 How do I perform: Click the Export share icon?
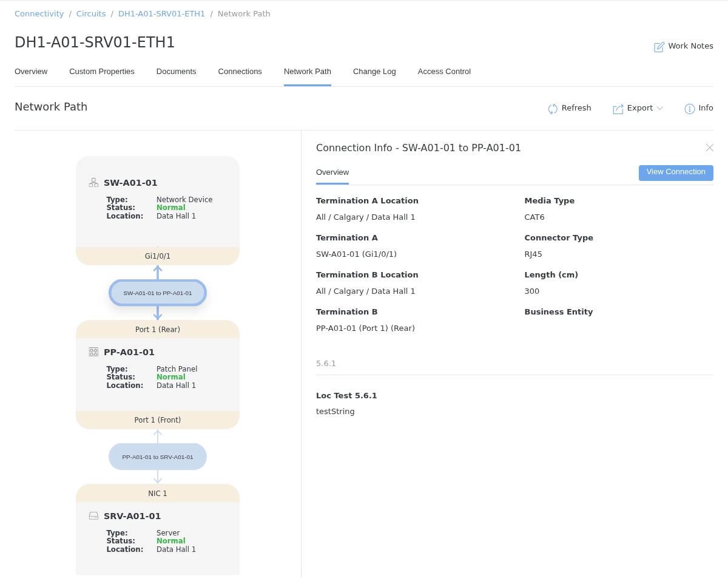coord(618,109)
